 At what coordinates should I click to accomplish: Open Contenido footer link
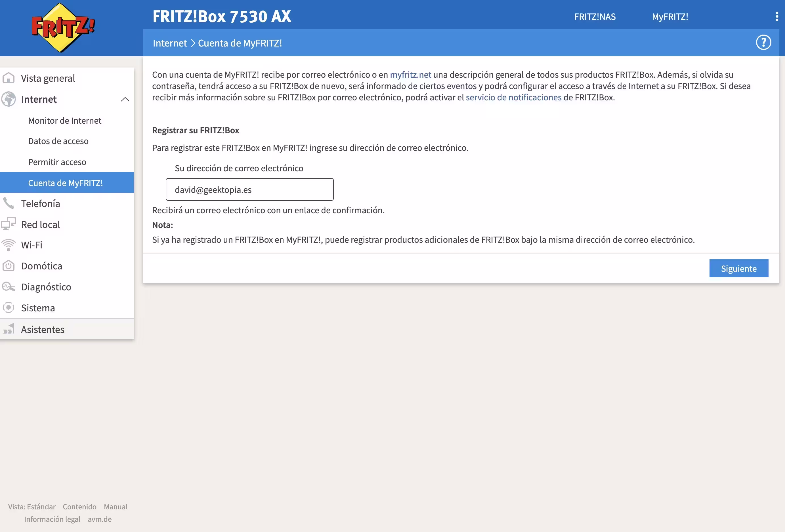click(79, 506)
